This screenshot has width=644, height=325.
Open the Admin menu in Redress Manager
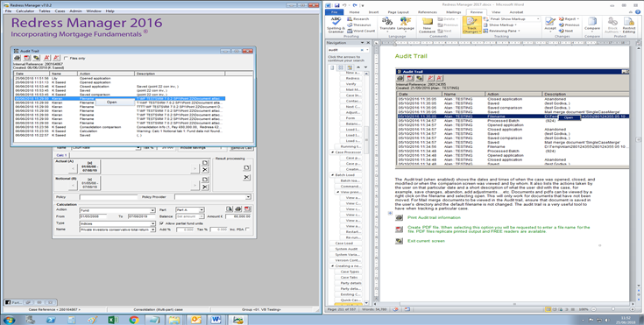click(75, 11)
